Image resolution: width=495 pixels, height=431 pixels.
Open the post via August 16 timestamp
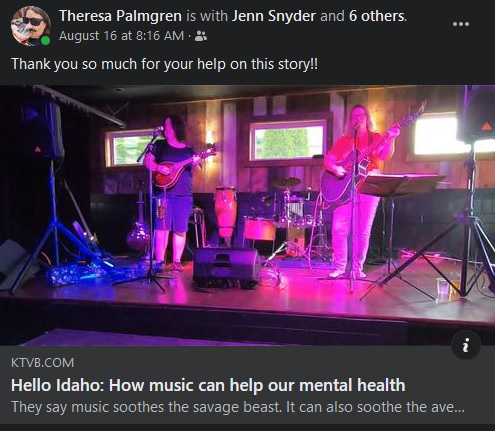click(x=121, y=36)
